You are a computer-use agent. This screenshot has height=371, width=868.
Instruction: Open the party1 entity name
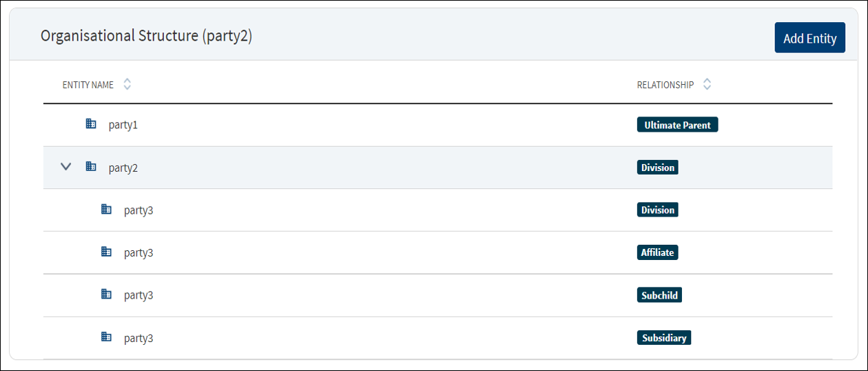pos(123,125)
